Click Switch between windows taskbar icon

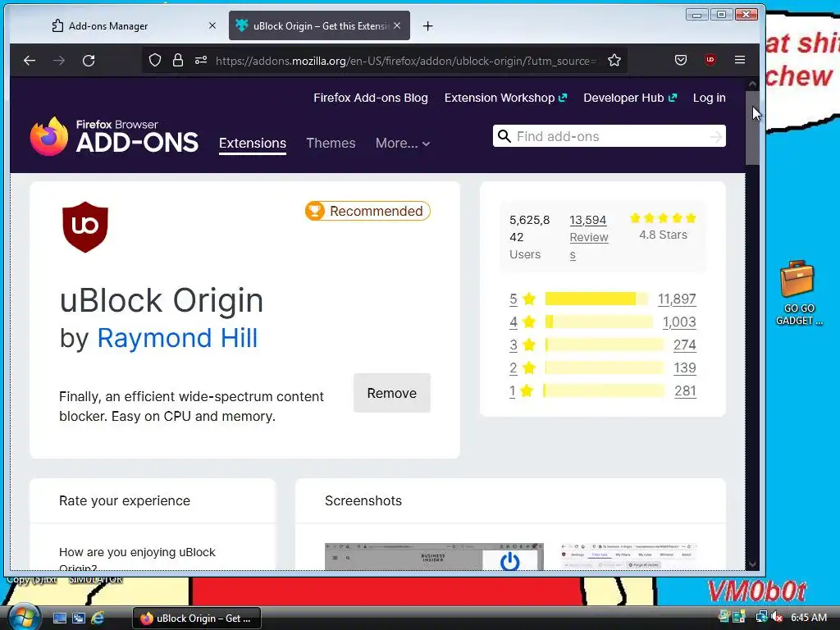point(79,619)
